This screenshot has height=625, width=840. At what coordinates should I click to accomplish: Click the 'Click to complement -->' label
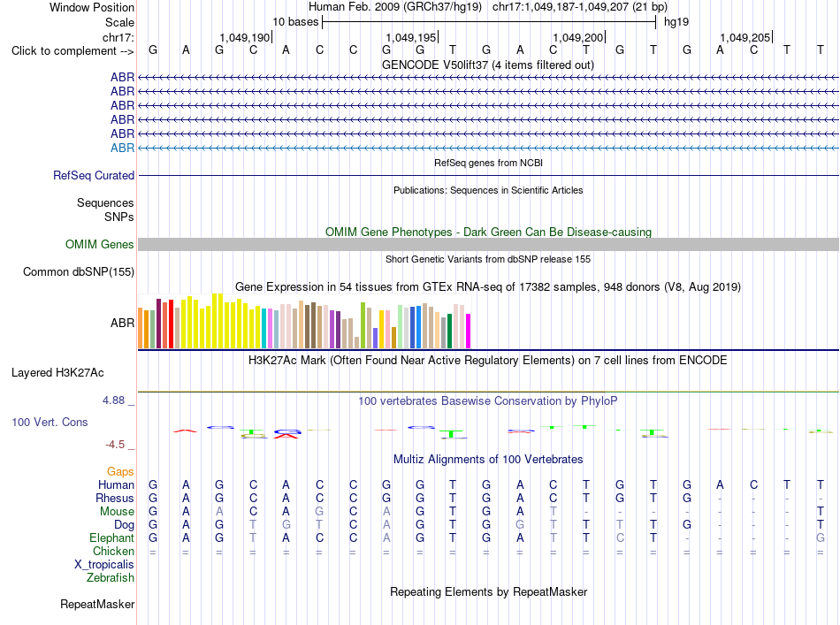pyautogui.click(x=73, y=51)
